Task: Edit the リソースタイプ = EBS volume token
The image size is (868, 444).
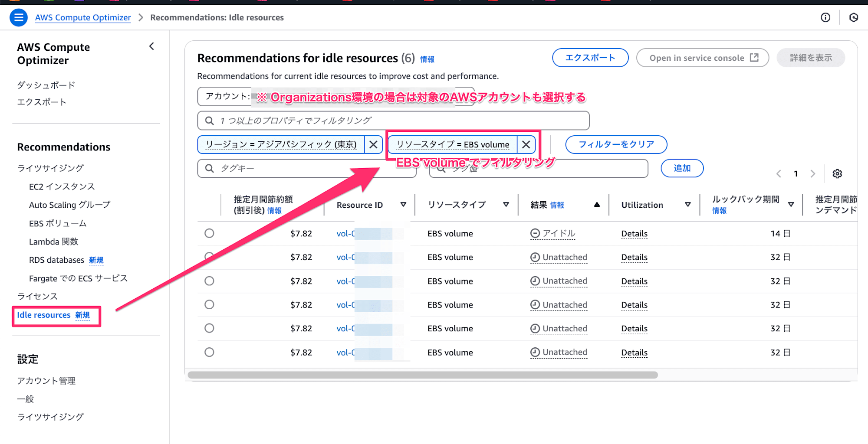Action: (453, 144)
